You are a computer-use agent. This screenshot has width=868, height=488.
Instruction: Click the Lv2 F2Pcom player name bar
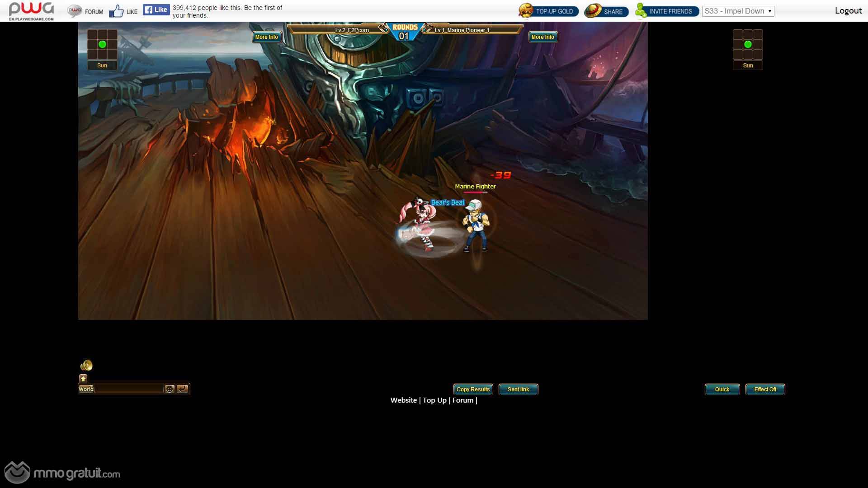(x=337, y=30)
